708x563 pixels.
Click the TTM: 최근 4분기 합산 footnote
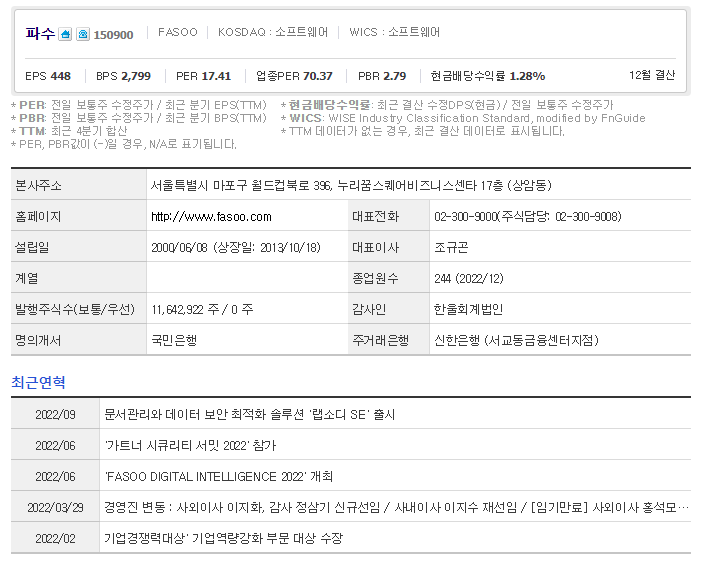pyautogui.click(x=69, y=131)
